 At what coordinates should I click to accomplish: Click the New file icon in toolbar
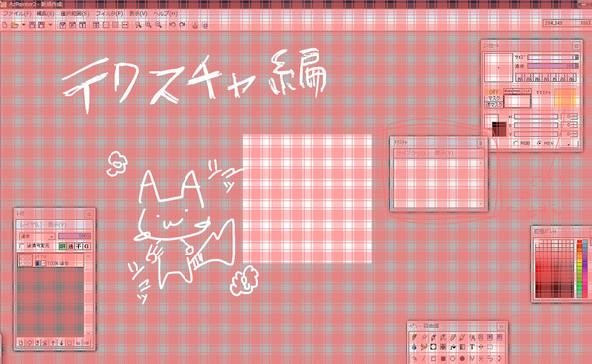[5, 25]
